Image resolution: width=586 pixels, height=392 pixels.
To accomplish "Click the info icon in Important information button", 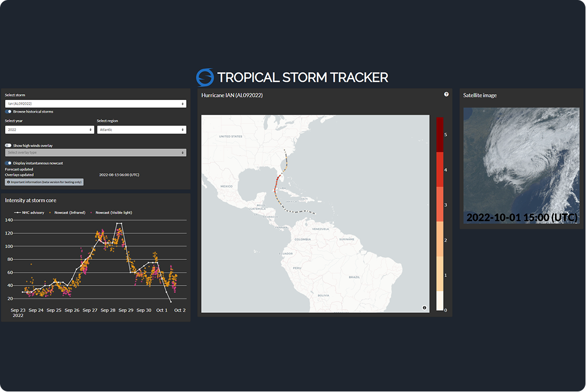I will tap(9, 182).
